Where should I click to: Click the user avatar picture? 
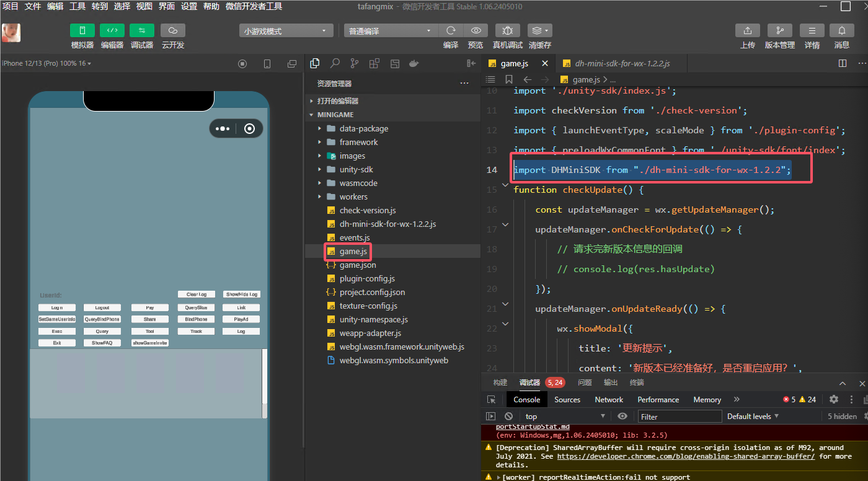click(11, 33)
